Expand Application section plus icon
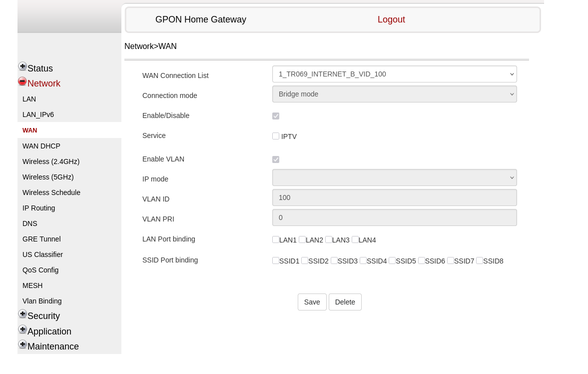 (22, 329)
